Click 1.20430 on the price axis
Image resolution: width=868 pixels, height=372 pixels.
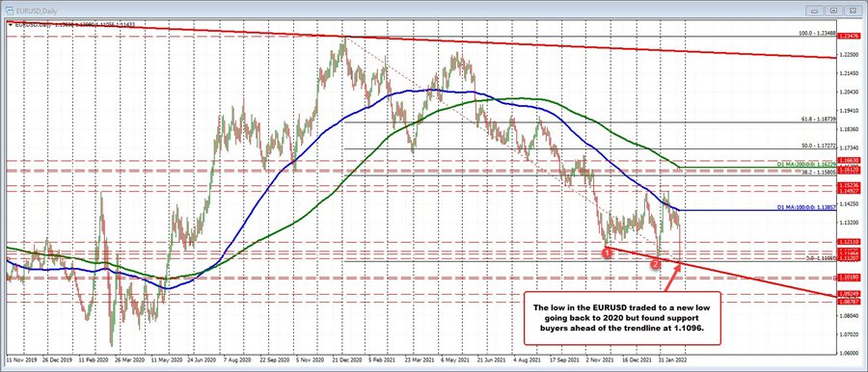(849, 92)
